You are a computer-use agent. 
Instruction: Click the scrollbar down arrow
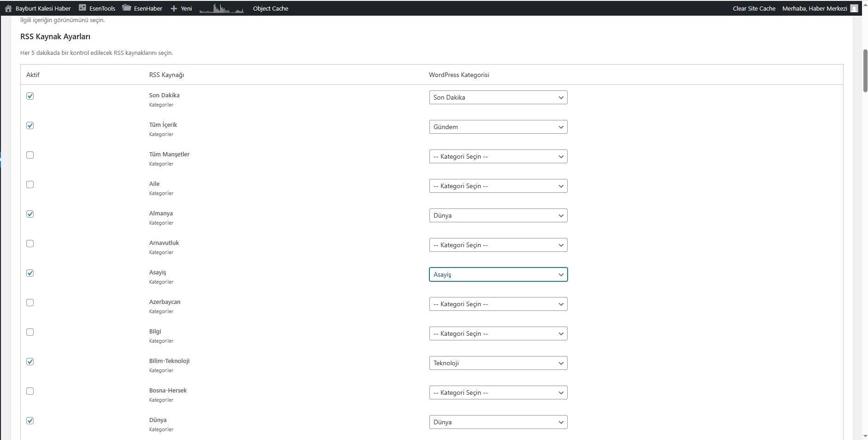(865, 436)
